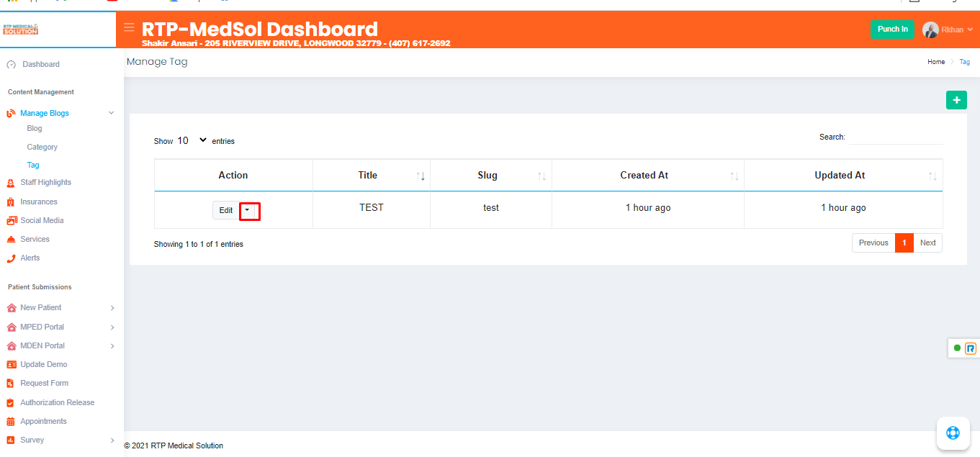Image resolution: width=980 pixels, height=457 pixels.
Task: Click the Insurances icon in sidebar
Action: point(11,202)
